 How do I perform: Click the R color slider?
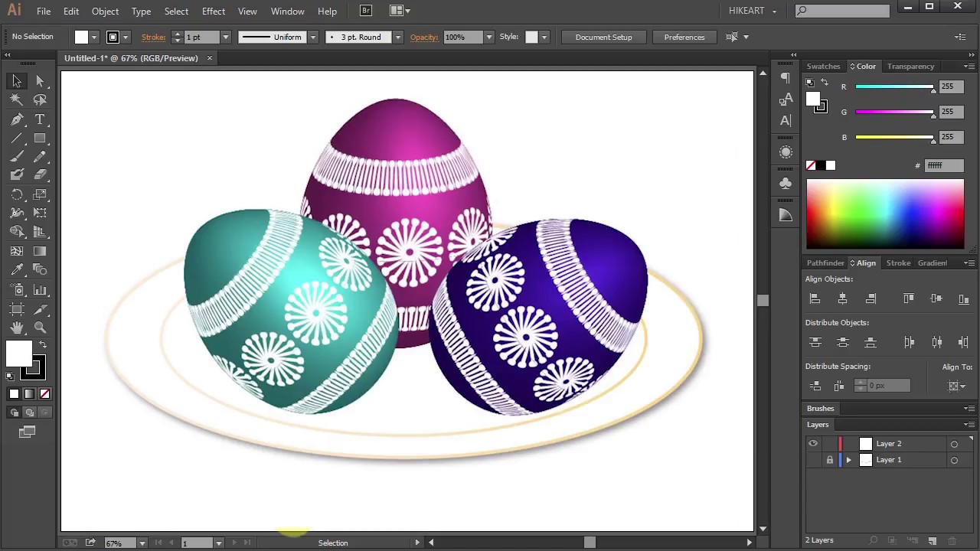click(894, 87)
